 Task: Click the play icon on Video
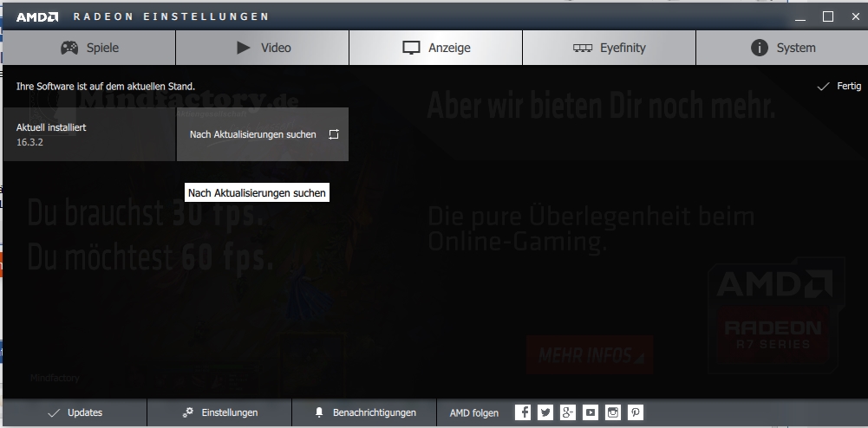244,48
